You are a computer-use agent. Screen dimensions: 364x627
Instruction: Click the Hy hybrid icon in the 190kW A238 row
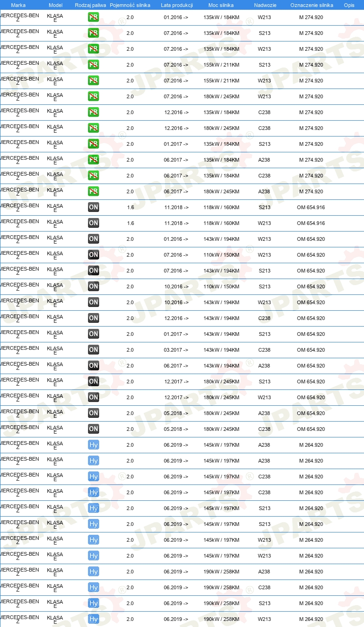(x=94, y=572)
